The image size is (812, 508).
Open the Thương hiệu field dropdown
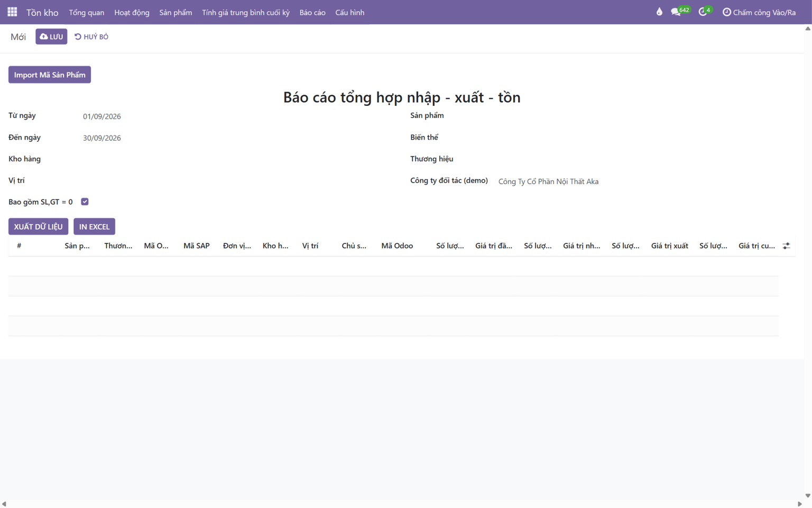click(647, 159)
